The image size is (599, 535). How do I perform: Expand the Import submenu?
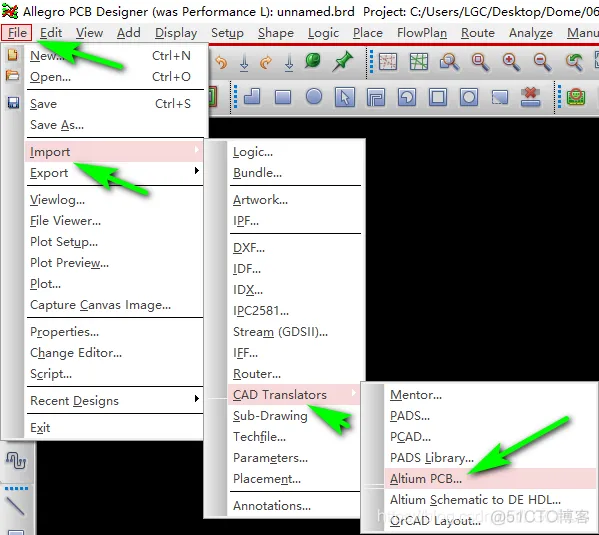tap(114, 151)
